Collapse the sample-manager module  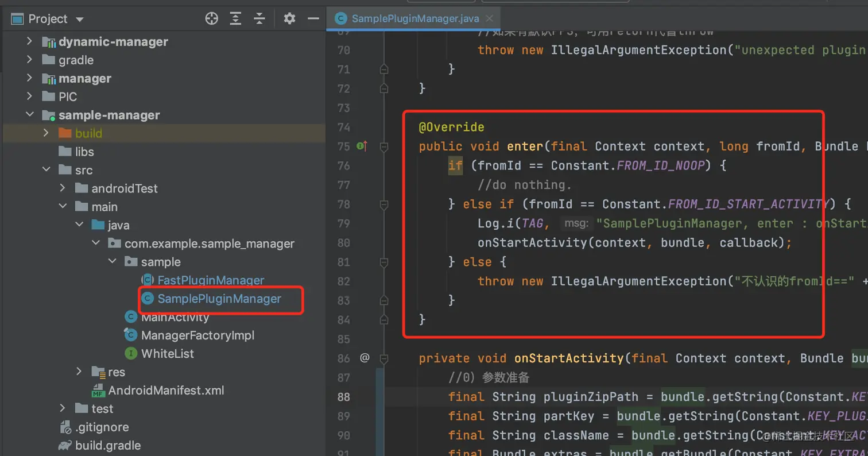coord(29,115)
